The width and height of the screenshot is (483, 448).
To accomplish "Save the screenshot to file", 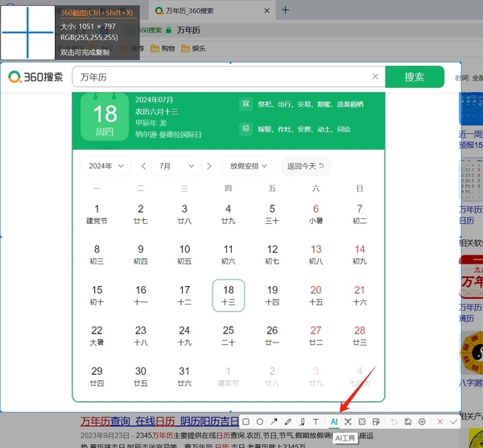I will pyautogui.click(x=408, y=421).
